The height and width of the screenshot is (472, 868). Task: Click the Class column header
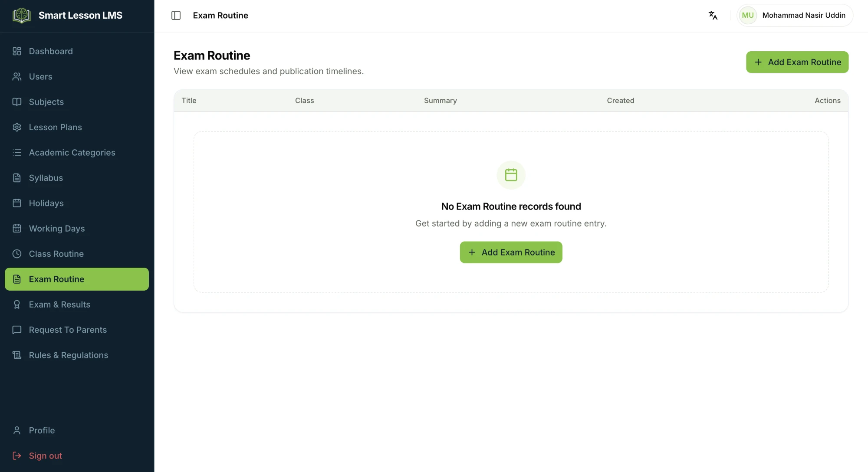[x=304, y=101]
